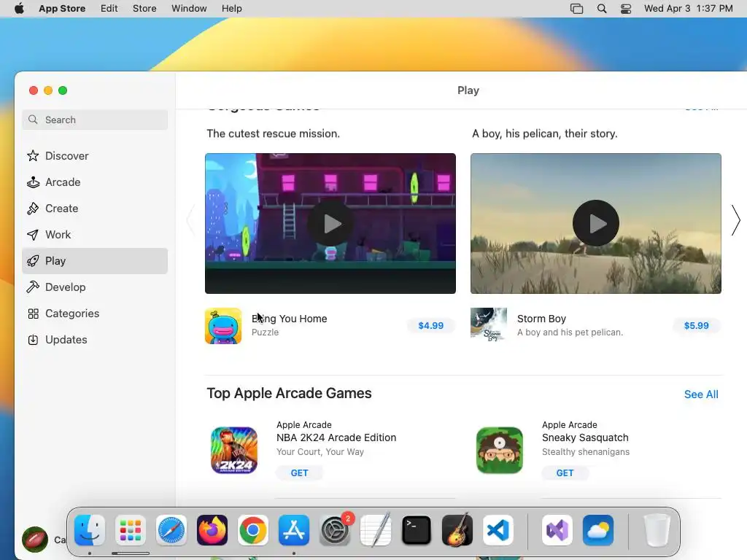747x560 pixels.
Task: Get NBA 2K24 Arcade Edition
Action: [x=299, y=472]
